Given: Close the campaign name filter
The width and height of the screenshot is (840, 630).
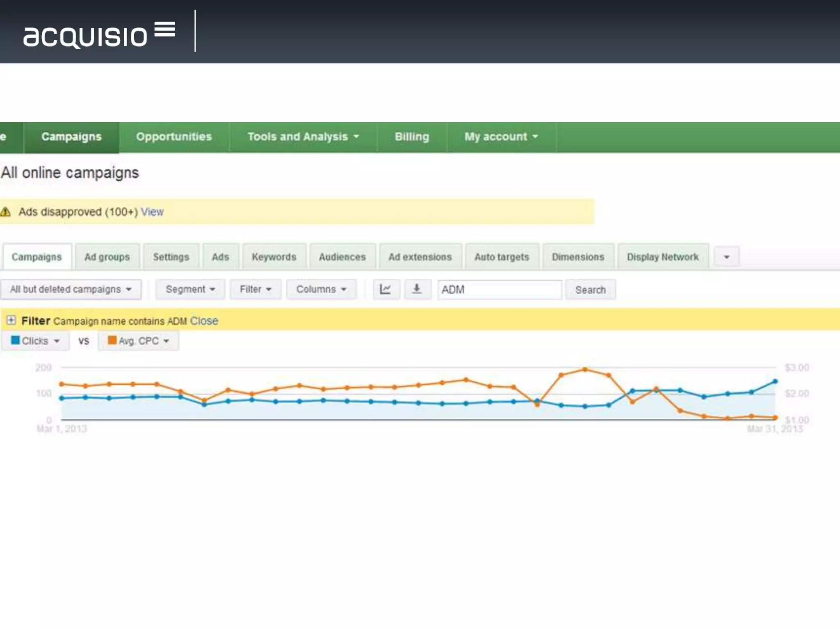Looking at the screenshot, I should (x=204, y=321).
